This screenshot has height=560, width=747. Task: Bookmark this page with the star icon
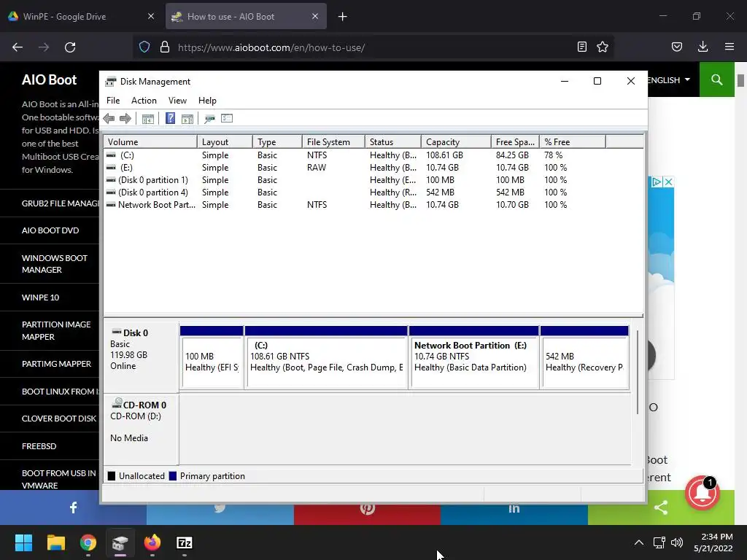[603, 47]
